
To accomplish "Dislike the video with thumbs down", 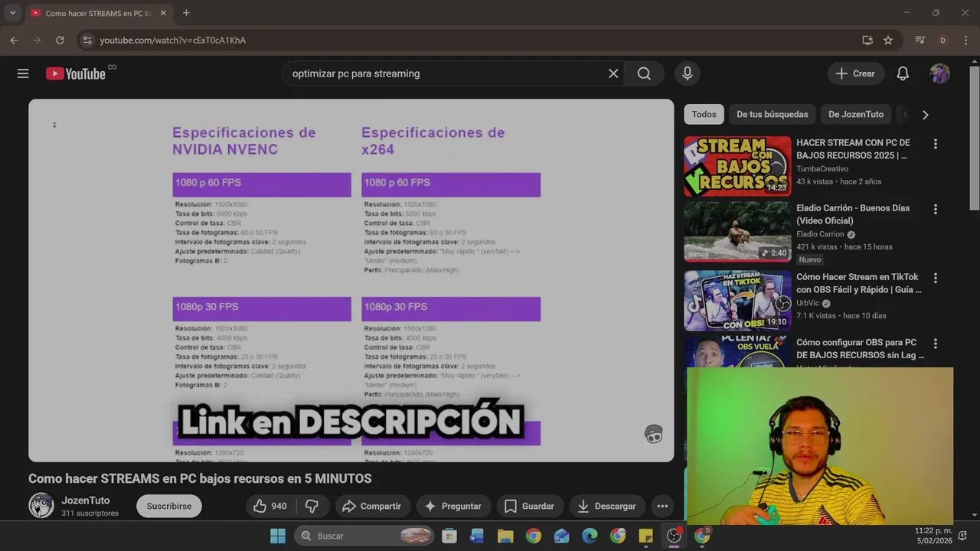I will click(312, 506).
